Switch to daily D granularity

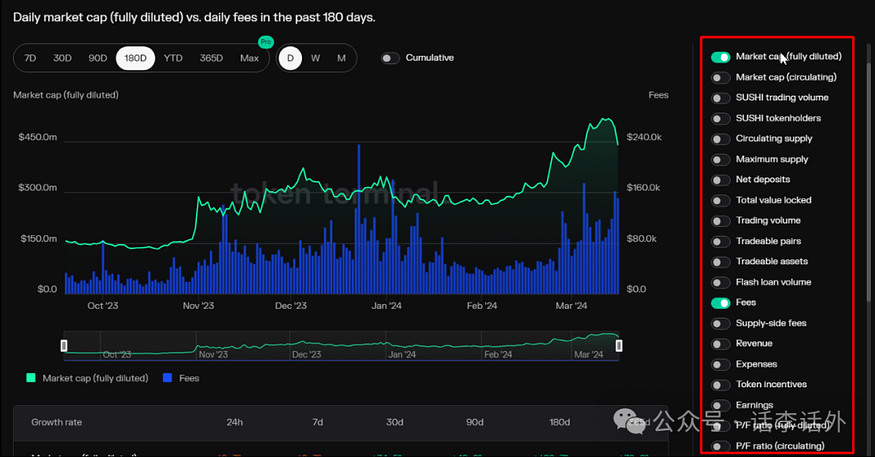click(x=290, y=58)
